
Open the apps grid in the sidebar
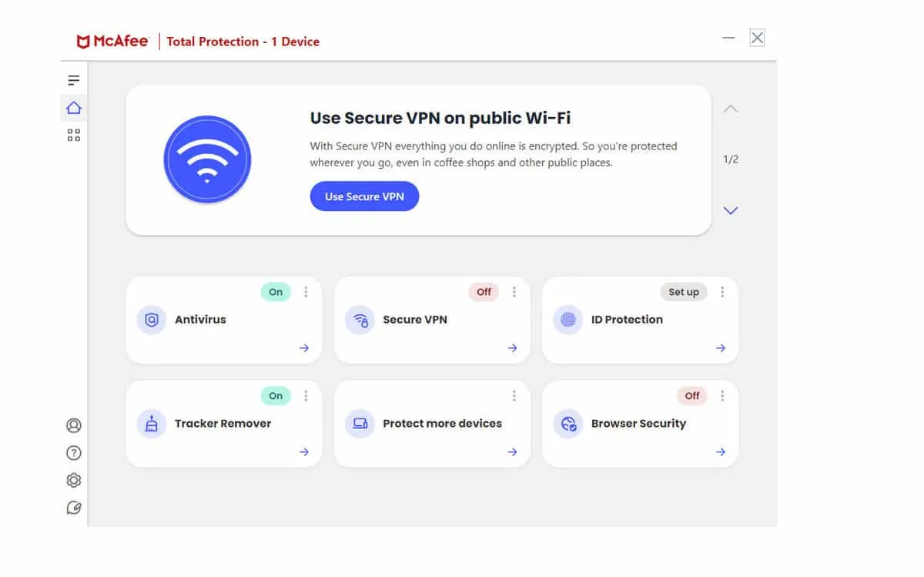[73, 135]
